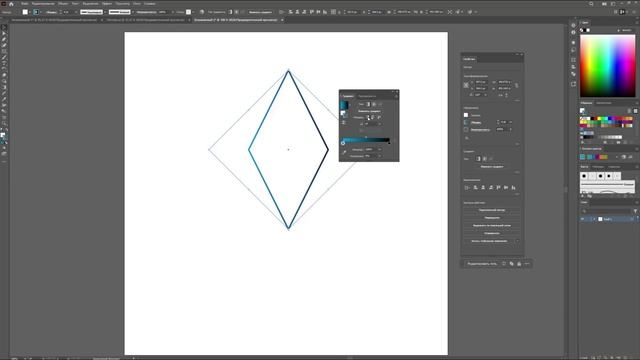Viewport: 640px width, 360px height.
Task: Click «Изменить градиент» in the Properties panel
Action: click(x=492, y=167)
